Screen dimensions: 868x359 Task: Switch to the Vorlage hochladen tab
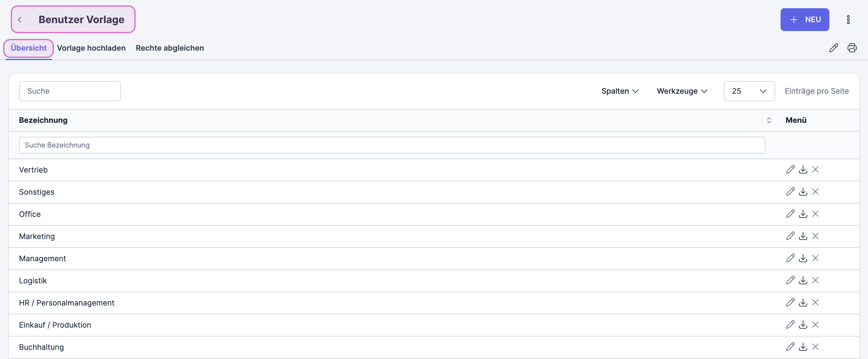tap(91, 48)
